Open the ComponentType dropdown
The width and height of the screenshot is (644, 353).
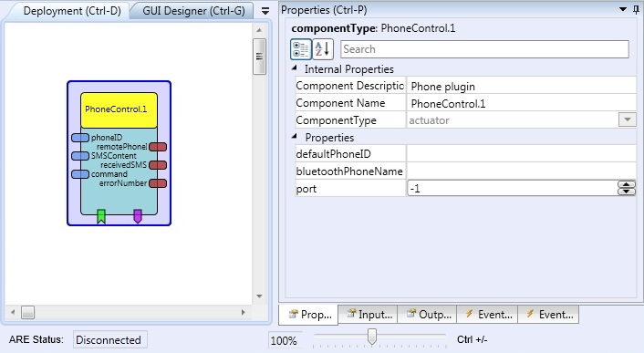[628, 119]
